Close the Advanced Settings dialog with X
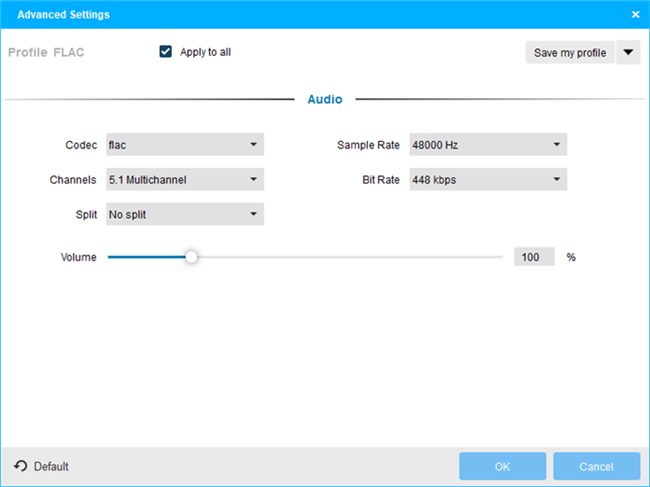Image resolution: width=650 pixels, height=487 pixels. pos(635,14)
